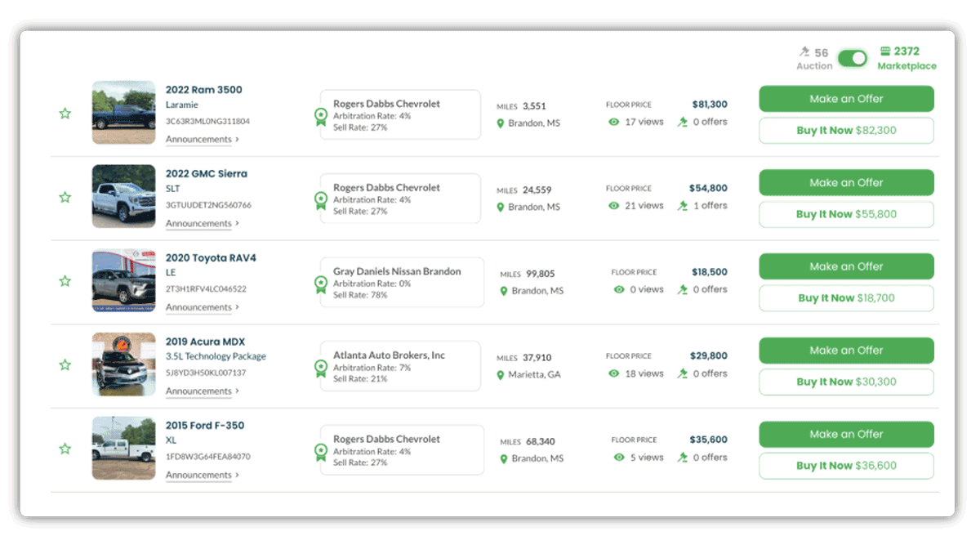Click the gavel offers icon on the GMC Sierra row
Screen dimensions: 980x545
[x=682, y=205]
